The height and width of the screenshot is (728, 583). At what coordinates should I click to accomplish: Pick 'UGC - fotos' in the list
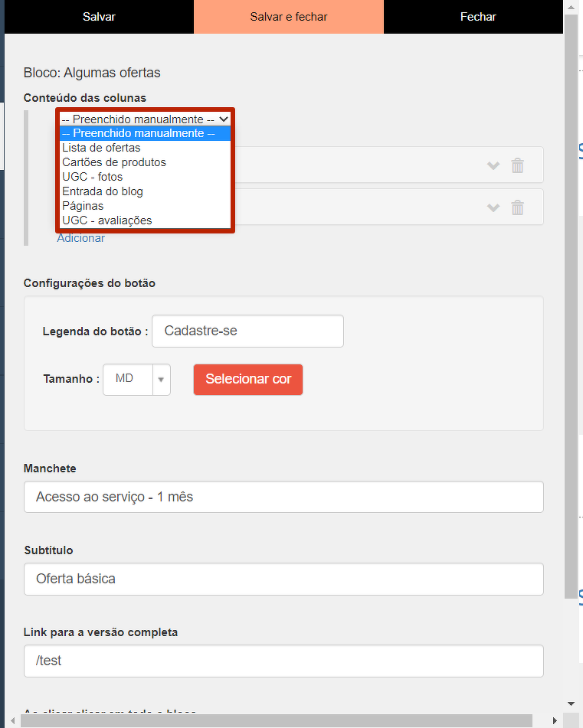(92, 177)
